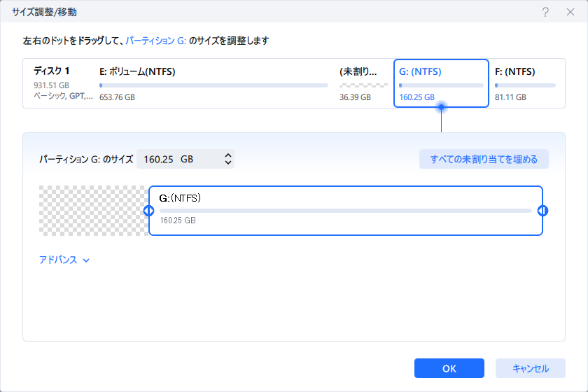Click the checkered unallocated area in the slider
The image size is (588, 392).
click(x=94, y=211)
